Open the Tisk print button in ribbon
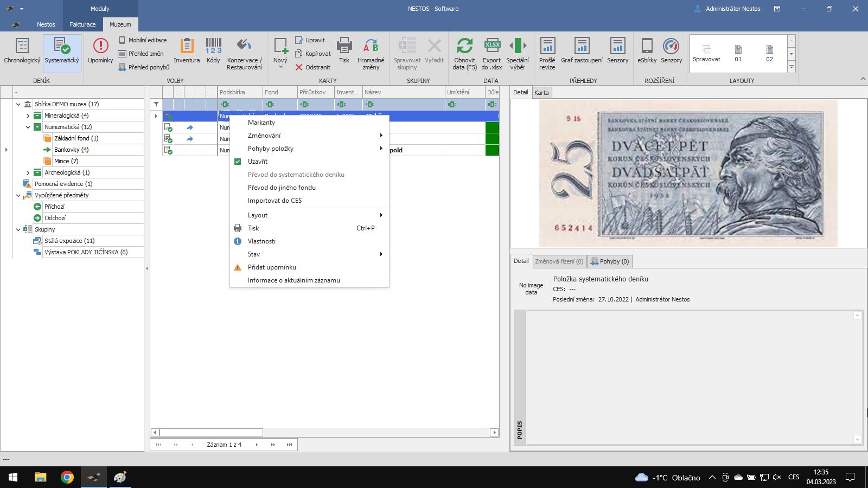Screen dimensions: 868x488 tap(344, 52)
